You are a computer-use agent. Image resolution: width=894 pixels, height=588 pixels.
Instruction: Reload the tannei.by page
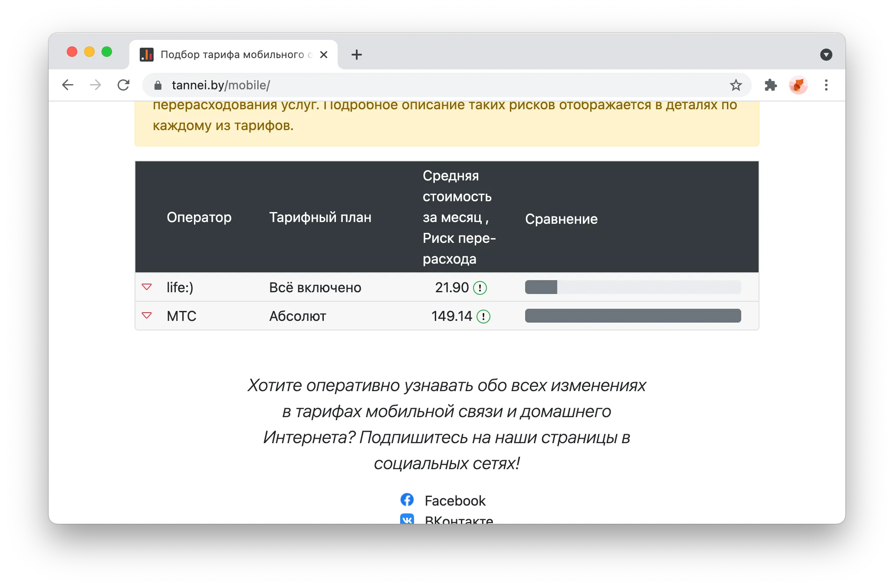(124, 85)
